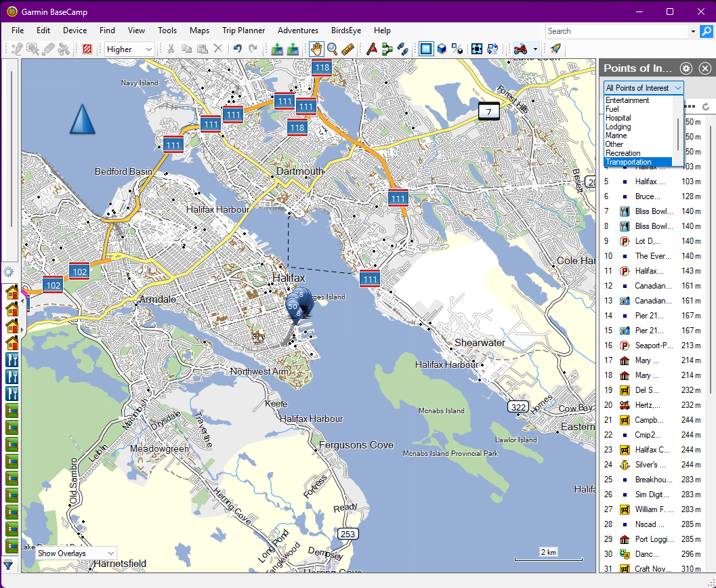Viewport: 716px width, 588px height.
Task: Create a new waypoint flag
Action: pyautogui.click(x=372, y=49)
